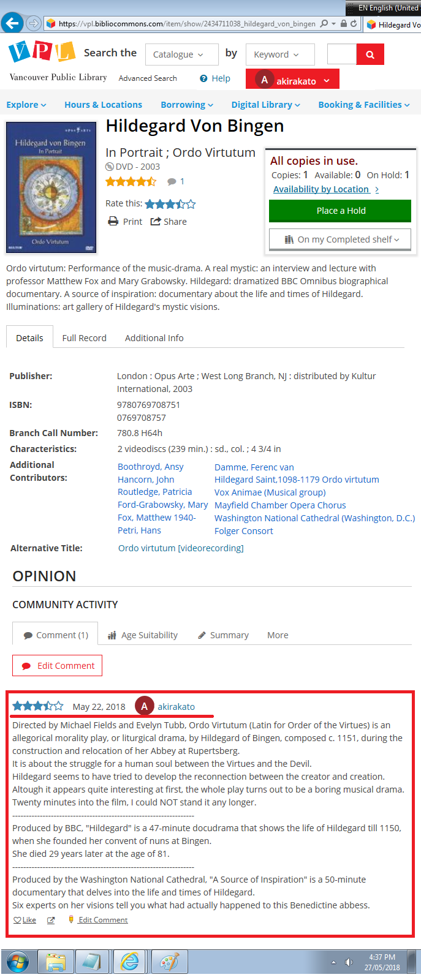Open the More community activity tab
This screenshot has height=980, width=421.
click(x=278, y=635)
